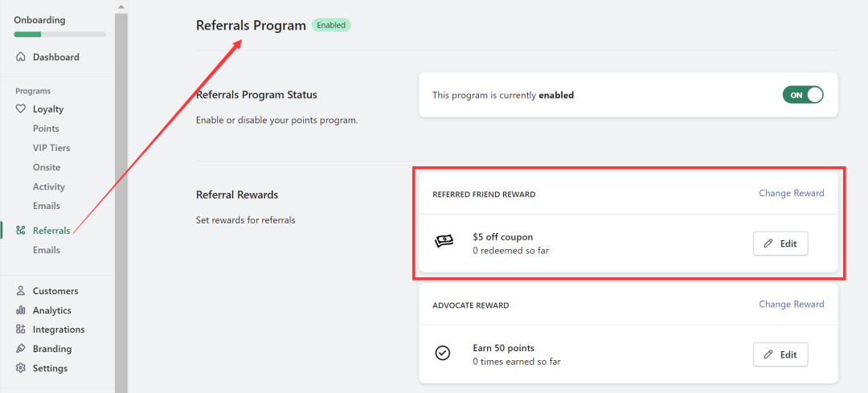Open Activity under Loyalty
The image size is (868, 393).
click(49, 186)
